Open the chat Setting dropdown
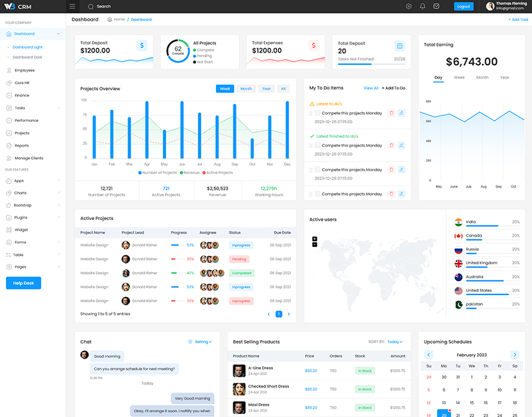The width and height of the screenshot is (532, 417). [x=200, y=342]
